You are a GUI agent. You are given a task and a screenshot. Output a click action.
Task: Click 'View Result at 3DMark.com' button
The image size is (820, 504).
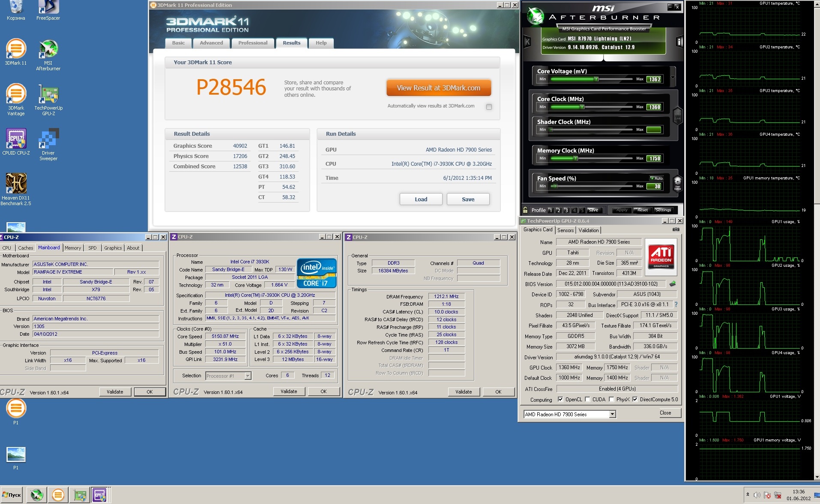(x=438, y=88)
